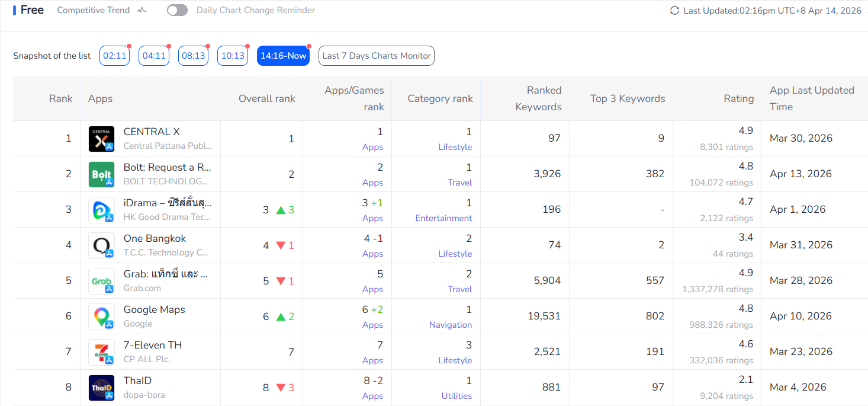Image resolution: width=868 pixels, height=406 pixels.
Task: Enable the Daily Chart Change Reminder toggle
Action: click(x=176, y=10)
